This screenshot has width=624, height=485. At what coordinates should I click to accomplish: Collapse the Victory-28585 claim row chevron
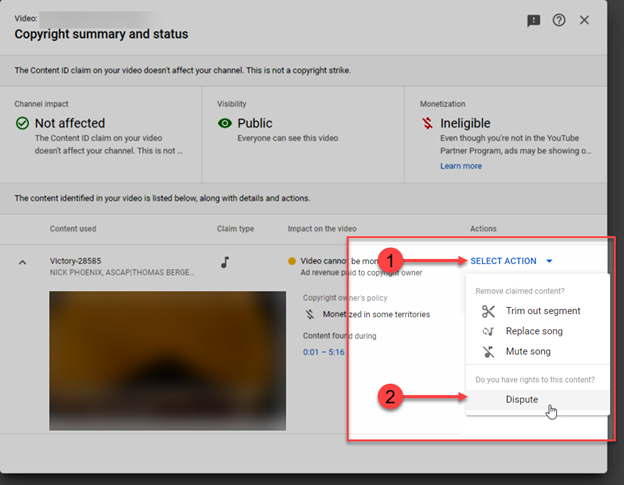(x=23, y=262)
